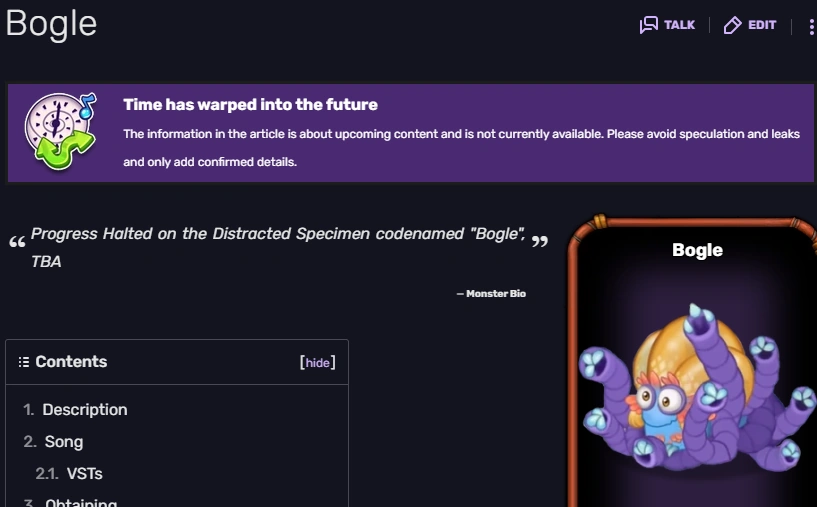Click the Bogle infobox title
Screen dimensions: 817x507
697,250
